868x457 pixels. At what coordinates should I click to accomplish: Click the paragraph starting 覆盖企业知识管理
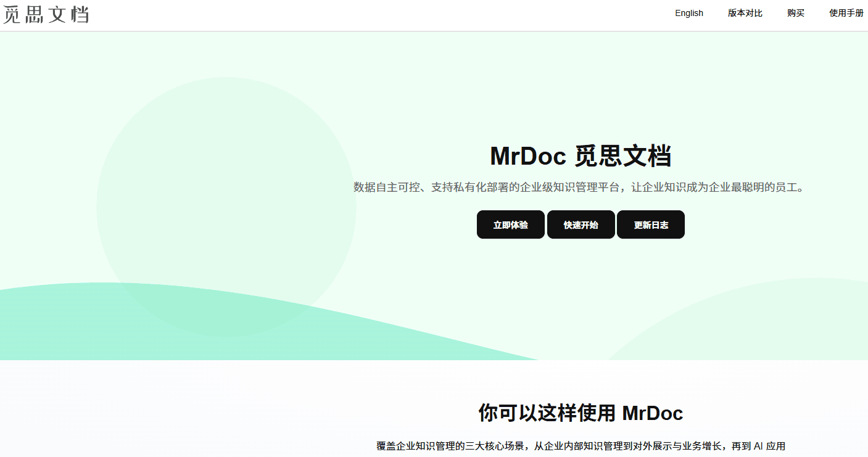(581, 446)
